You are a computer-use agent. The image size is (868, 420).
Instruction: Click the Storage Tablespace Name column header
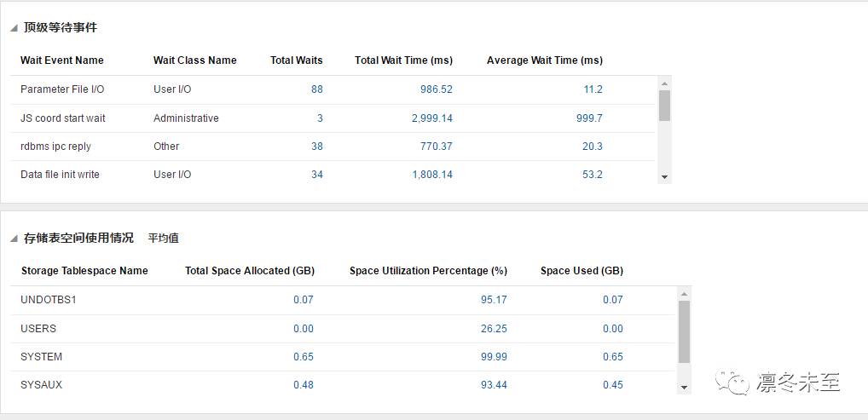[84, 271]
